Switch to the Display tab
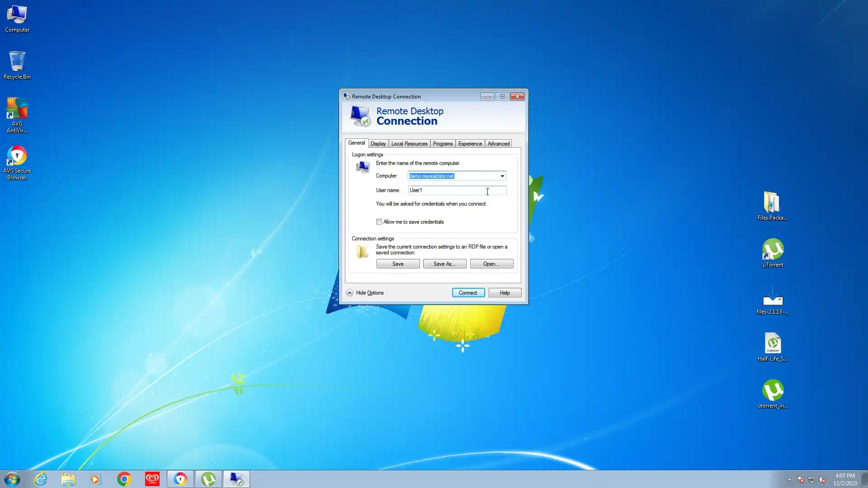Image resolution: width=868 pixels, height=488 pixels. tap(378, 144)
